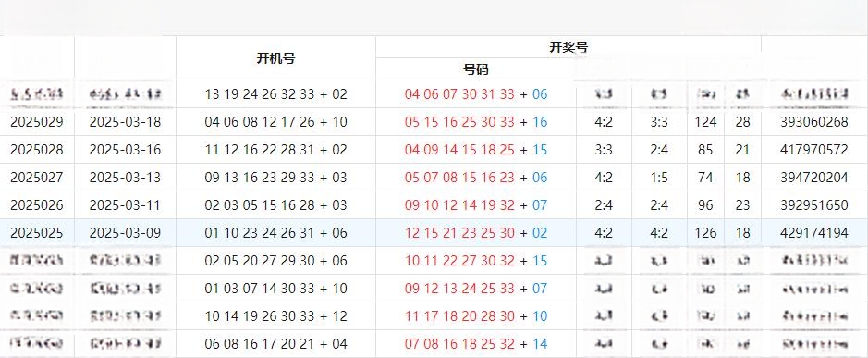The image size is (868, 358).
Task: Click the date 2025-03-13
Action: [125, 178]
